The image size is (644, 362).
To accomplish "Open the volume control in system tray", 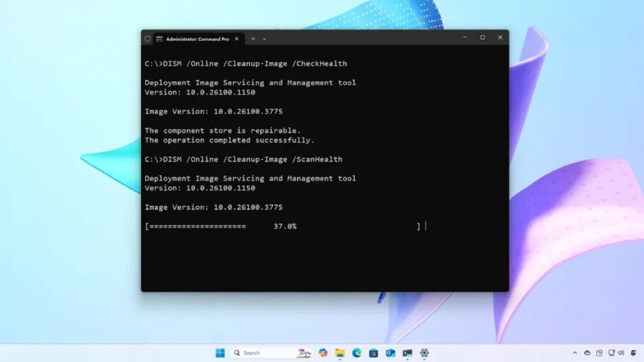I will (621, 353).
